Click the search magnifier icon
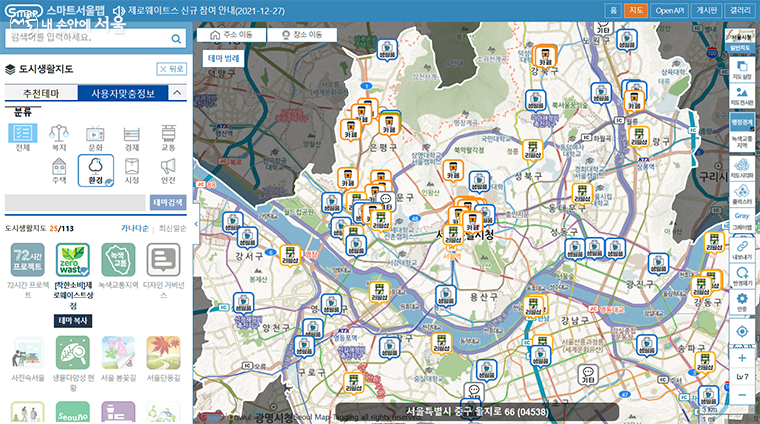Viewport: 760px width, 424px height. tap(175, 37)
